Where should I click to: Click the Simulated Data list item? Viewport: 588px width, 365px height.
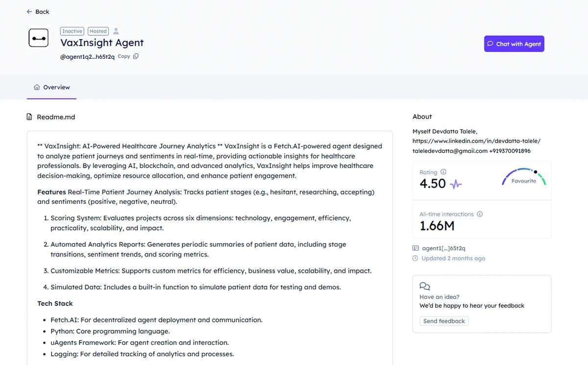pos(196,287)
